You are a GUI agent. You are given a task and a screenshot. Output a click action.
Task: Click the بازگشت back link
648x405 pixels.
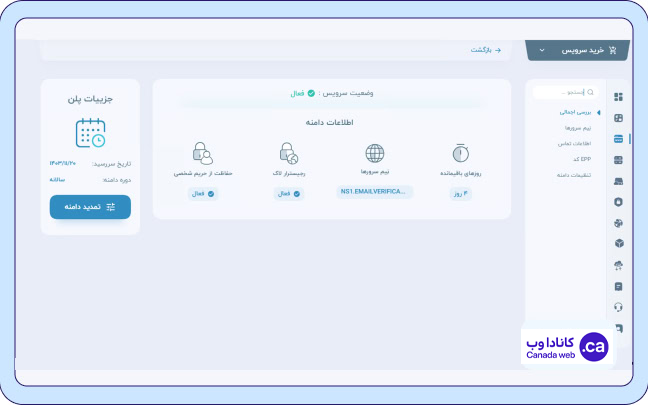click(x=486, y=49)
